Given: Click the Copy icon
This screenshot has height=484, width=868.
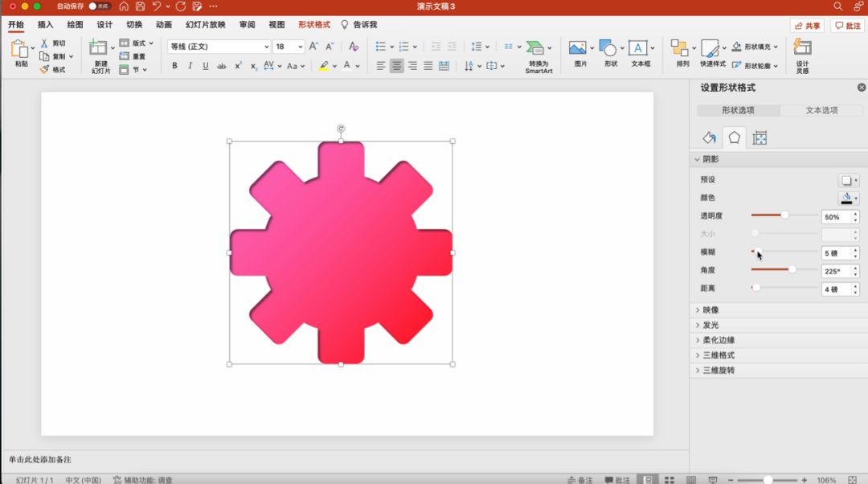Looking at the screenshot, I should point(44,56).
